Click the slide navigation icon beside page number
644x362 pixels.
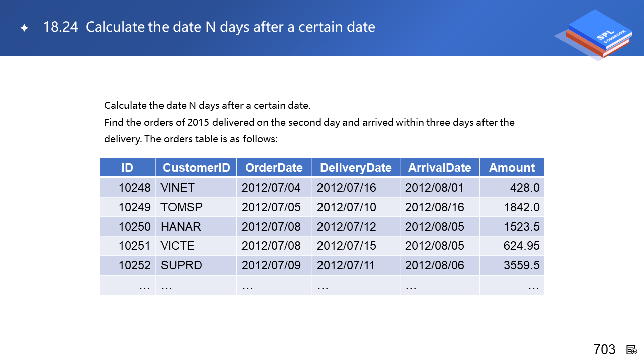click(x=631, y=350)
